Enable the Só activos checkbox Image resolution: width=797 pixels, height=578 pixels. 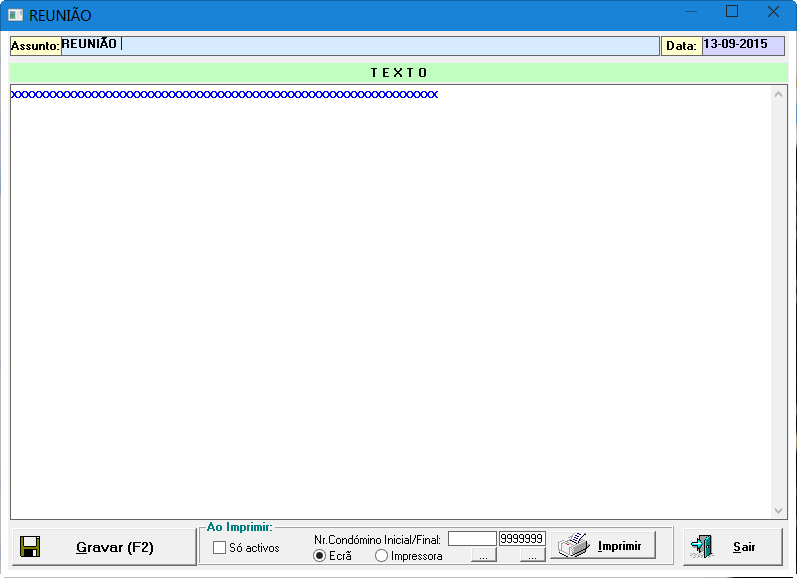(220, 547)
